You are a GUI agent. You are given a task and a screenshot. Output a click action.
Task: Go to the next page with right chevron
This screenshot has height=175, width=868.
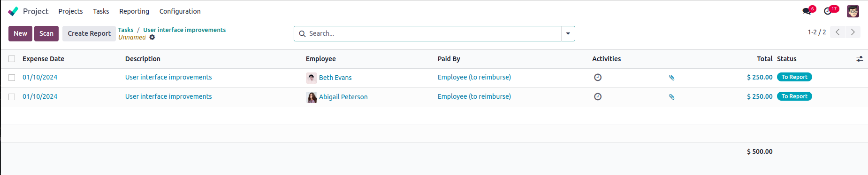pyautogui.click(x=853, y=32)
